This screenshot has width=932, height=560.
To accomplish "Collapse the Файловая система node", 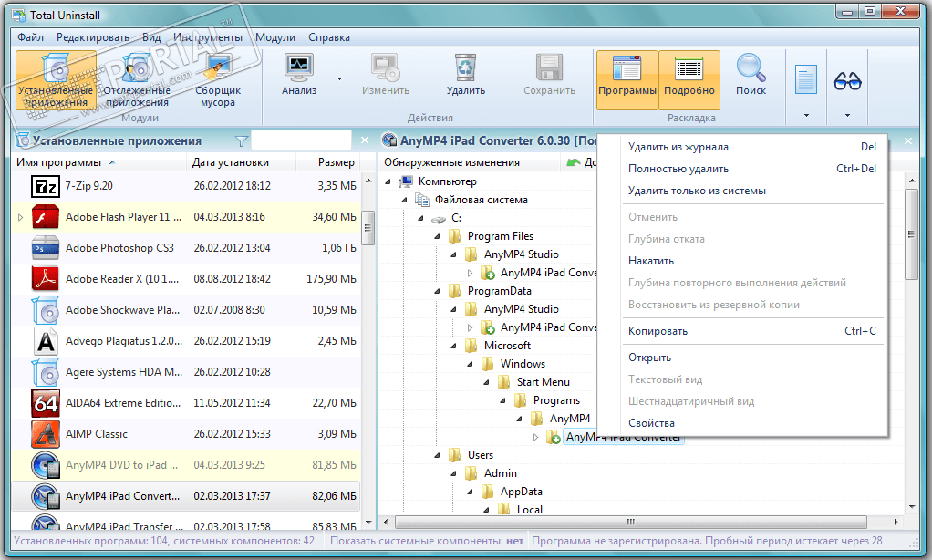I will click(404, 200).
